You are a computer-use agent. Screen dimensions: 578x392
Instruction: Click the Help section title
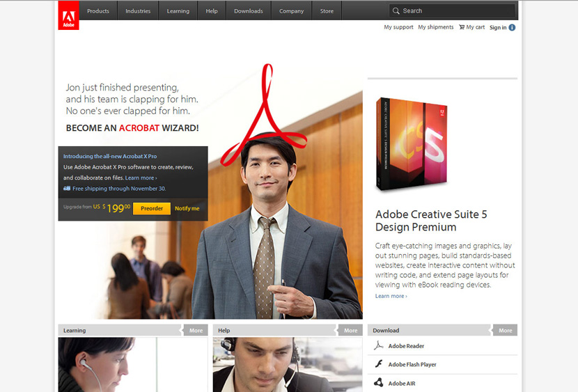coord(224,331)
